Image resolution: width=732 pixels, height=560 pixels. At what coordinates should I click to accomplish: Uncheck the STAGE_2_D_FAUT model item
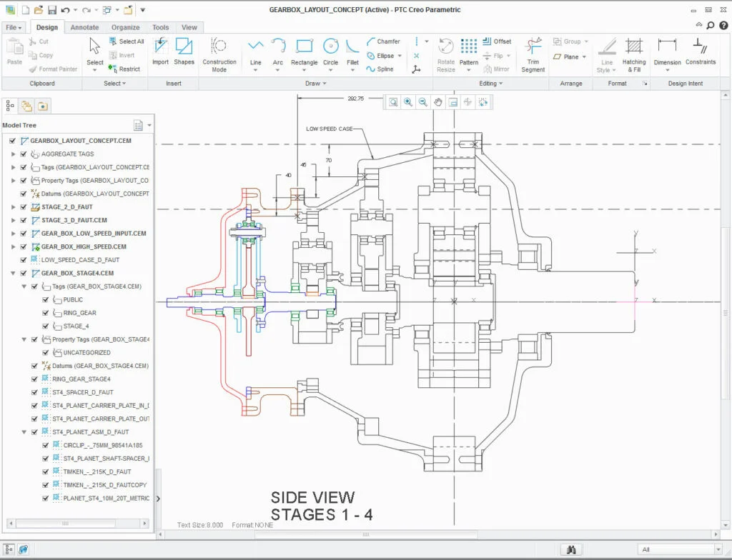tap(24, 206)
